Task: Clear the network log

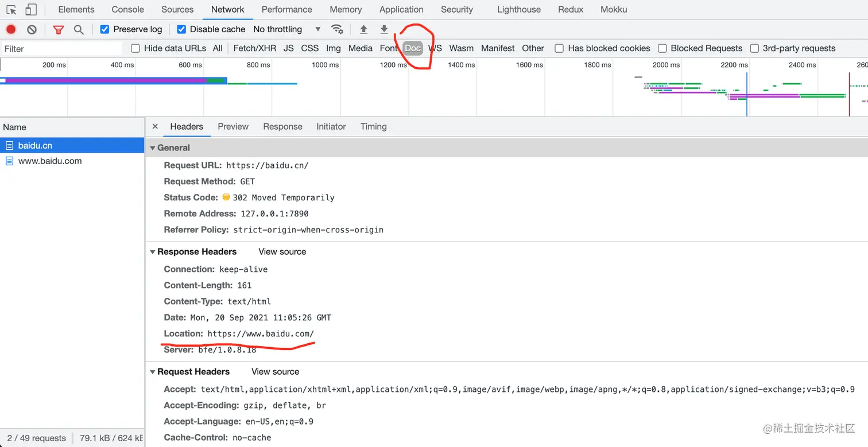Action: click(x=32, y=29)
